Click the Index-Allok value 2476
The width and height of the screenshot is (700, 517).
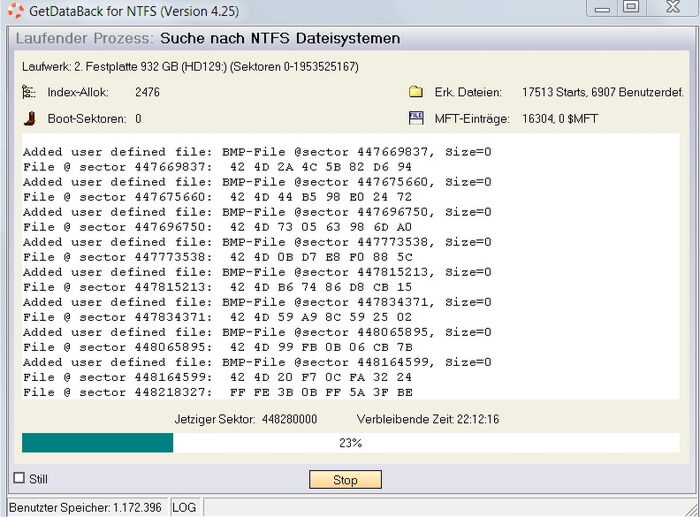[147, 92]
